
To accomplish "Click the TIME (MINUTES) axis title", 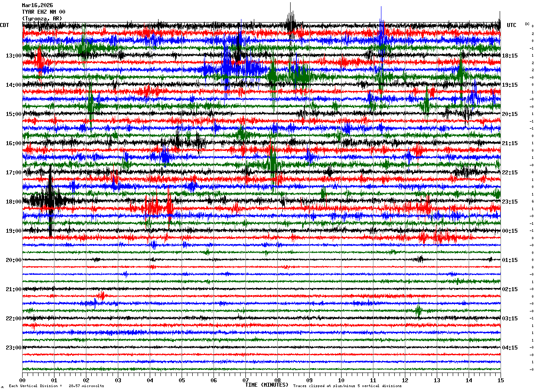I will coord(267,385).
